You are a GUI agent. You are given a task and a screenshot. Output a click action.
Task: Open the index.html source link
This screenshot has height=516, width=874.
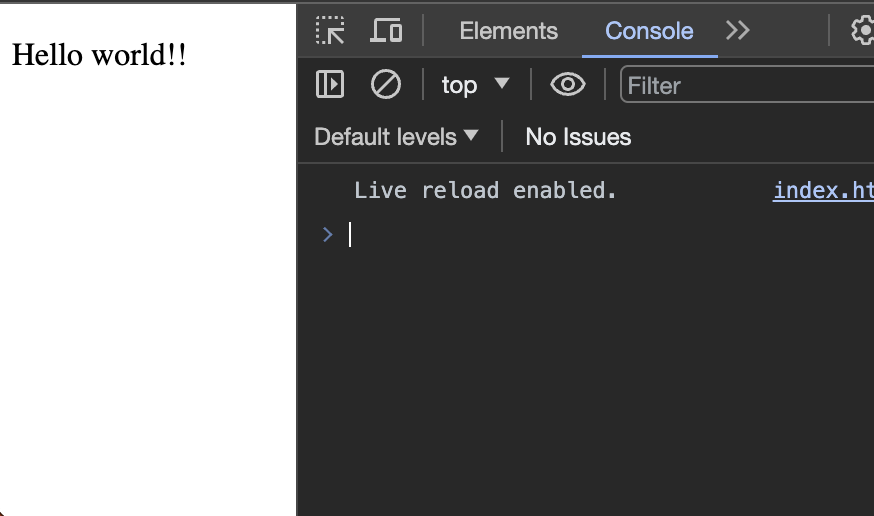[x=823, y=190]
